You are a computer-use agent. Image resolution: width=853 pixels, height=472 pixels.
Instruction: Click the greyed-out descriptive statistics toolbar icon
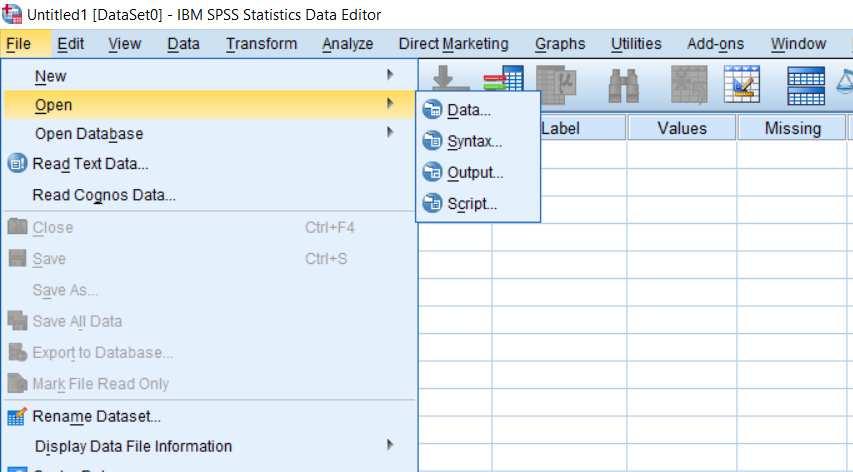pyautogui.click(x=556, y=84)
